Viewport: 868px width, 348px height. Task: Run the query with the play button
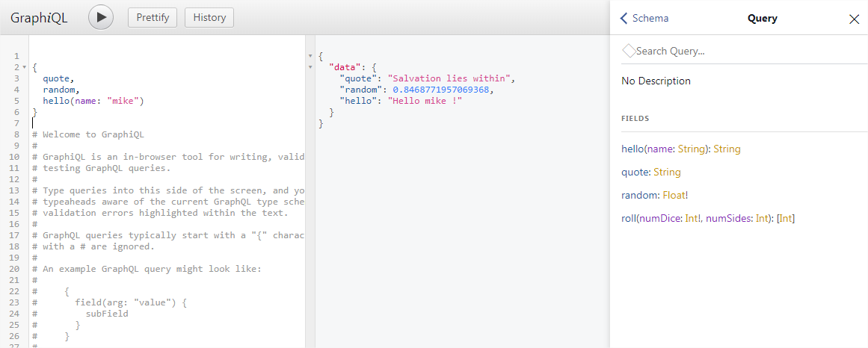[101, 17]
